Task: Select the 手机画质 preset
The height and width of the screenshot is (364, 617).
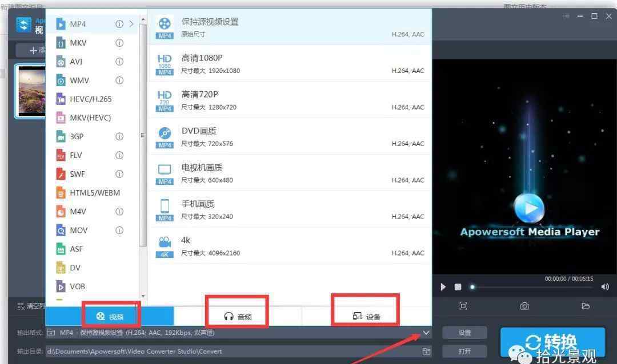Action: [x=290, y=210]
